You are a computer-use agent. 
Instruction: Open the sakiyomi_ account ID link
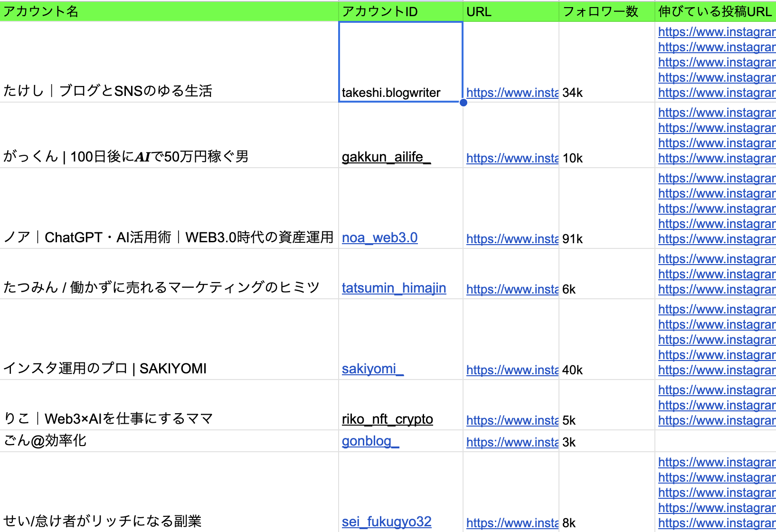coord(373,369)
